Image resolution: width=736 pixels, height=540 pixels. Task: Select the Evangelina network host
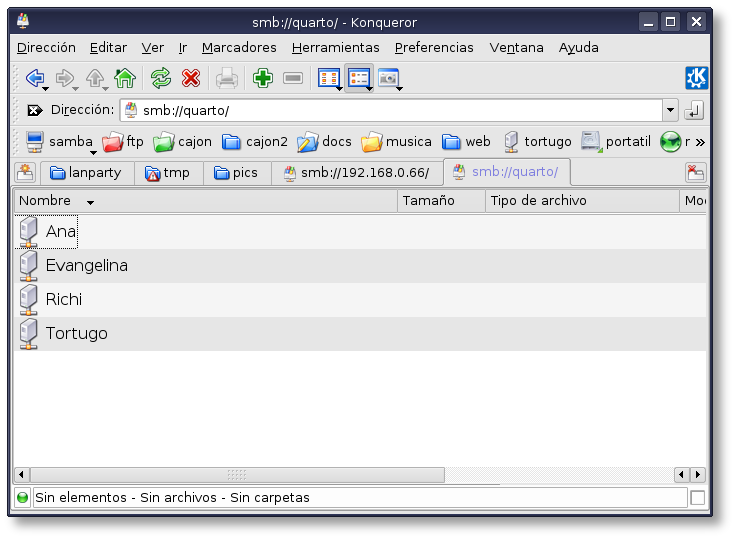(86, 266)
